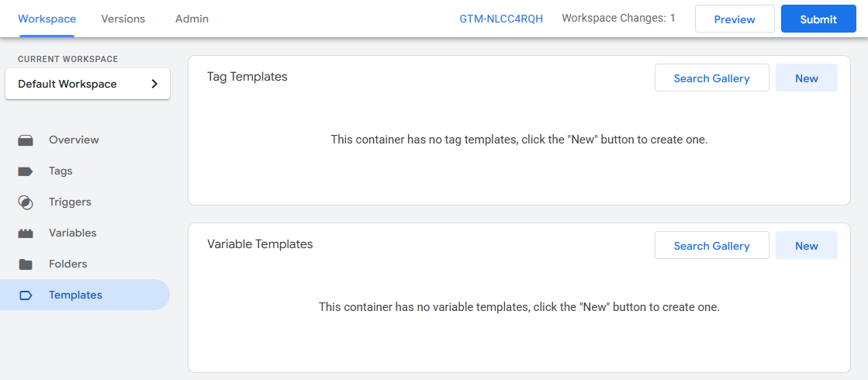Image resolution: width=868 pixels, height=380 pixels.
Task: View Workspace Changes count
Action: (x=618, y=19)
